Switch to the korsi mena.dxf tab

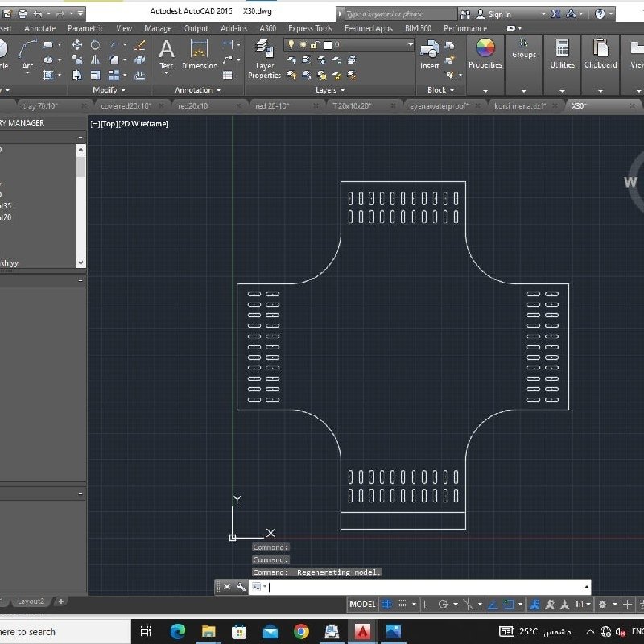(x=521, y=106)
